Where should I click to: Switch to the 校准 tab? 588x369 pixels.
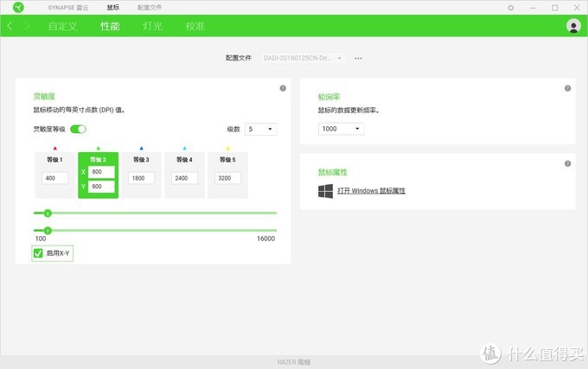(195, 26)
